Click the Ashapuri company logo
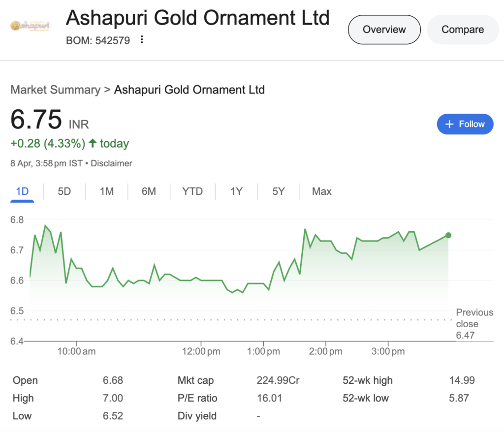This screenshot has height=432, width=504. [30, 26]
